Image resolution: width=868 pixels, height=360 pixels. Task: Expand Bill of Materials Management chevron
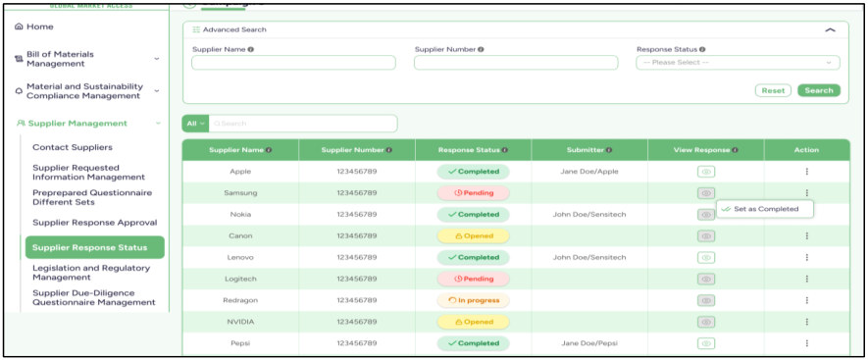pyautogui.click(x=157, y=59)
